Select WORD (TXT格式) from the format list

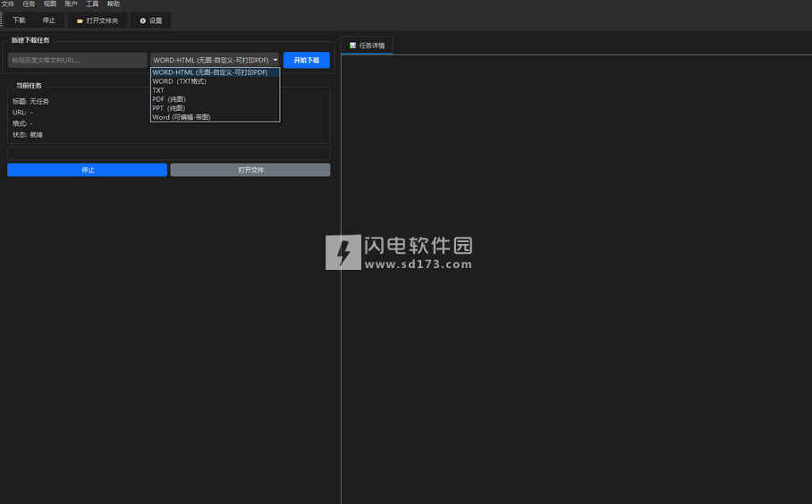click(179, 81)
